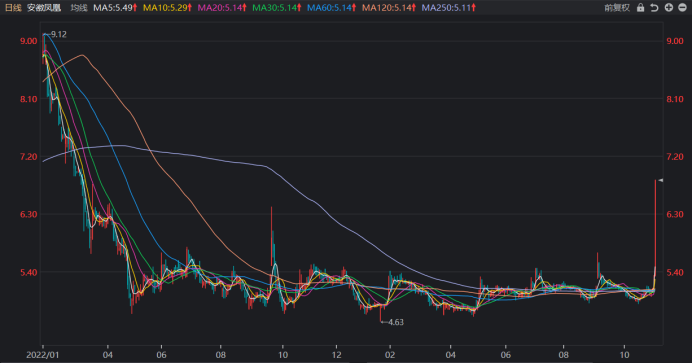Click the left axis 5.40 price label

pos(28,273)
